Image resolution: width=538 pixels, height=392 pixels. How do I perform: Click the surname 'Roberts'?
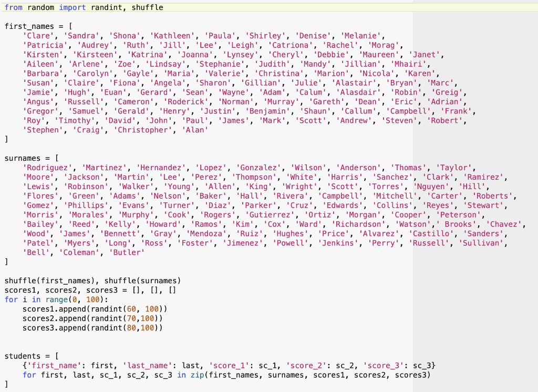pos(492,196)
